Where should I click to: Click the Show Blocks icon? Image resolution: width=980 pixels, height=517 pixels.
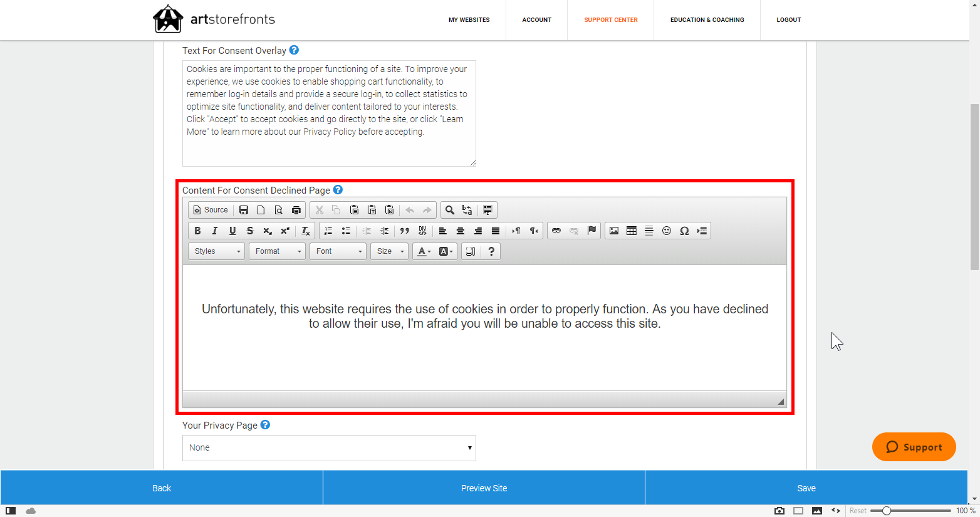click(x=471, y=251)
